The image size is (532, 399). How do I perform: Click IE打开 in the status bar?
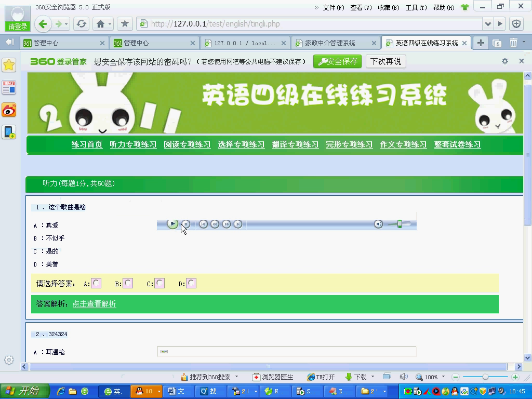pyautogui.click(x=321, y=377)
